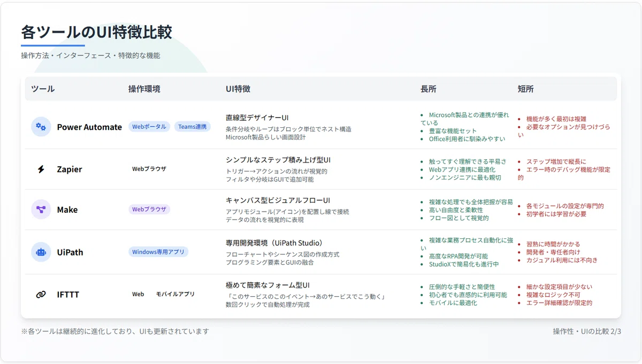Click the page indicator 操作性・UIの比較 2/3
This screenshot has width=642, height=364.
click(587, 331)
